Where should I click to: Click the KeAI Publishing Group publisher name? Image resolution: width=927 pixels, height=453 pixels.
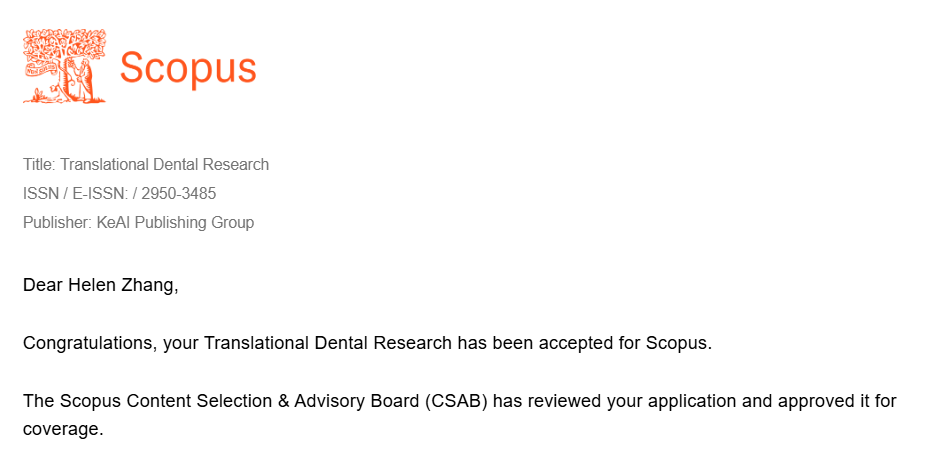(175, 222)
